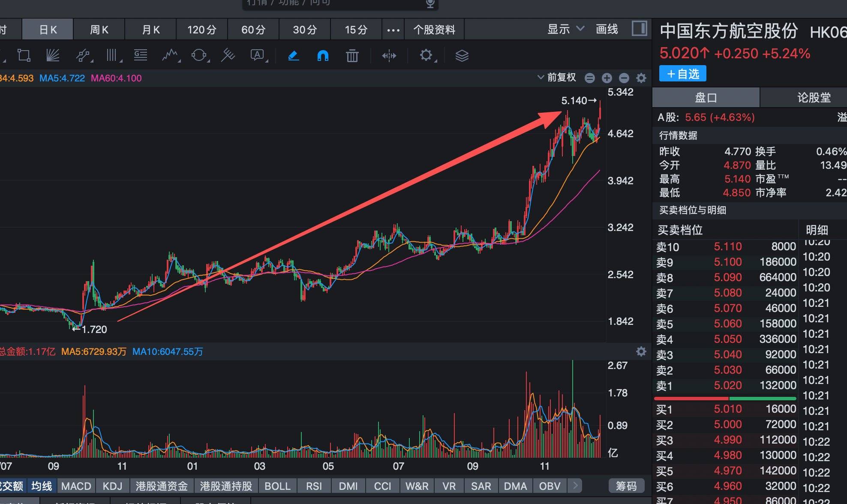Toggle the highlighter pen mode
The image size is (847, 504).
click(x=294, y=56)
